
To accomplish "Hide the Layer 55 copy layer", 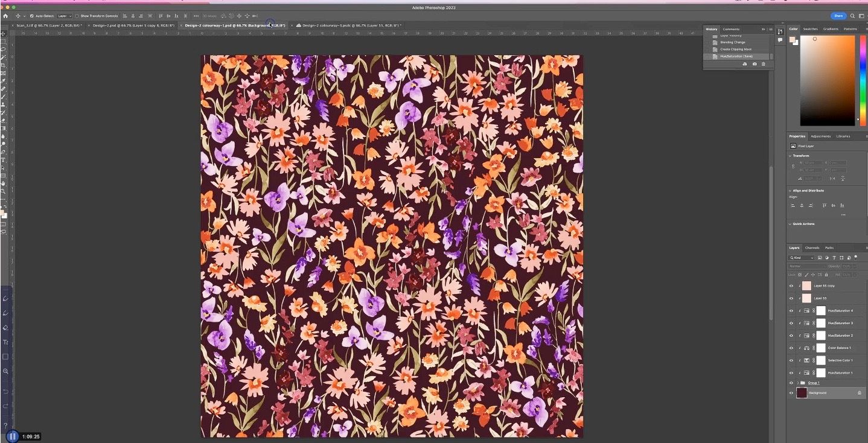I will tap(791, 286).
